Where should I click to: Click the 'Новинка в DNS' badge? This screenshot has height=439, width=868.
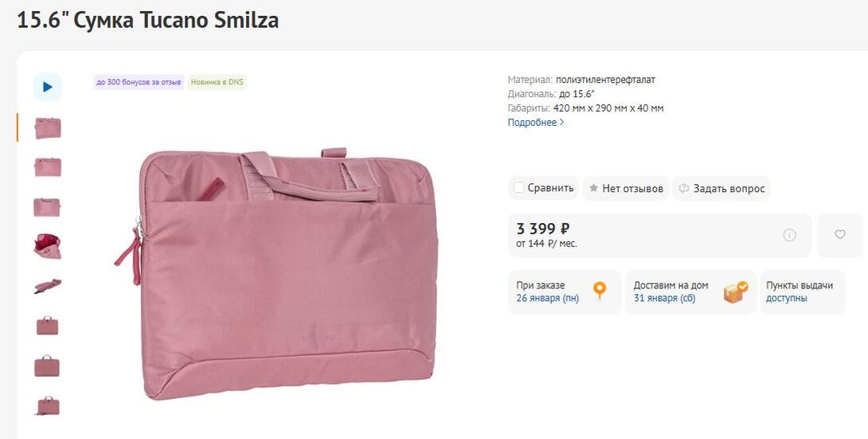(217, 82)
